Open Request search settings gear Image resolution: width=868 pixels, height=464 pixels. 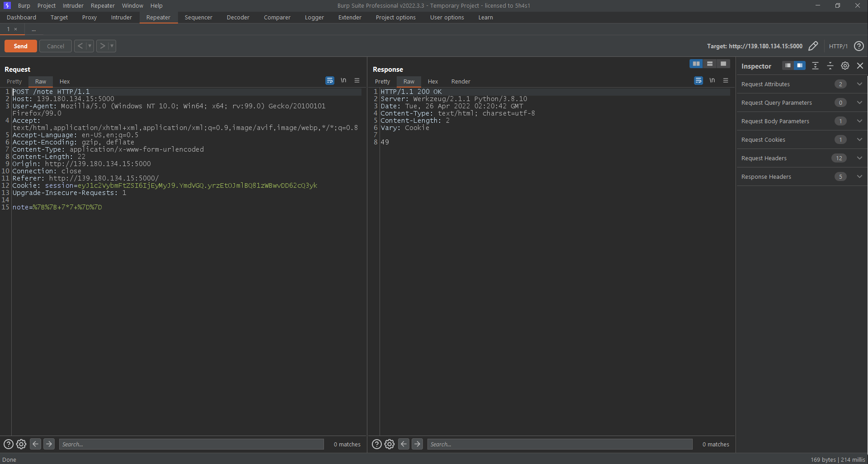tap(21, 444)
